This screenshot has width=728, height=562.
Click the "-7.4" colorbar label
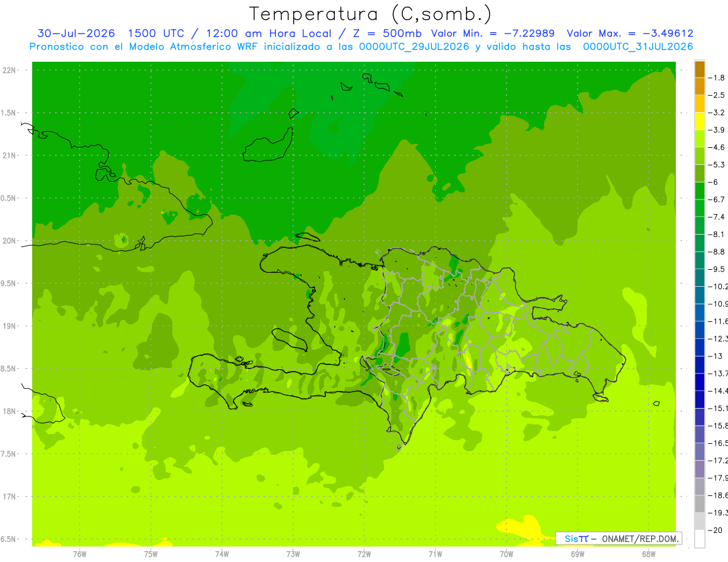tap(717, 217)
